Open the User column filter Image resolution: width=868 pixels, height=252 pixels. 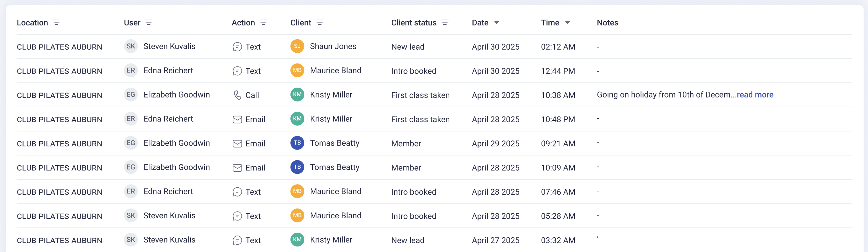[x=149, y=23]
